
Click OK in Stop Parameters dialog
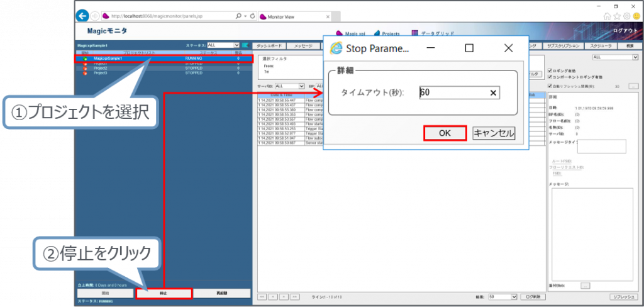[x=445, y=133]
